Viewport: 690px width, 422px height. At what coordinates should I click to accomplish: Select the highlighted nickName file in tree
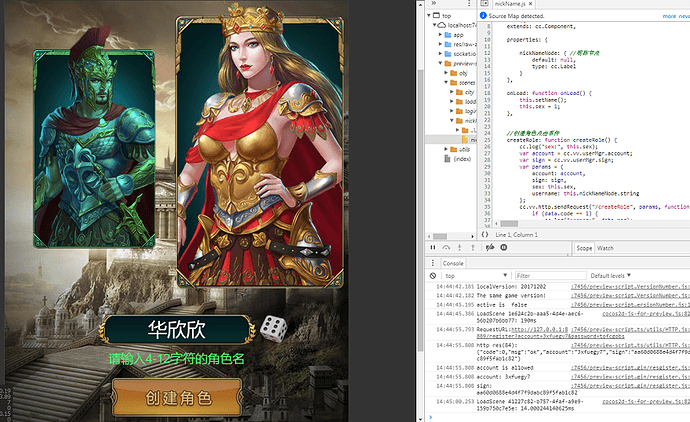pos(451,139)
